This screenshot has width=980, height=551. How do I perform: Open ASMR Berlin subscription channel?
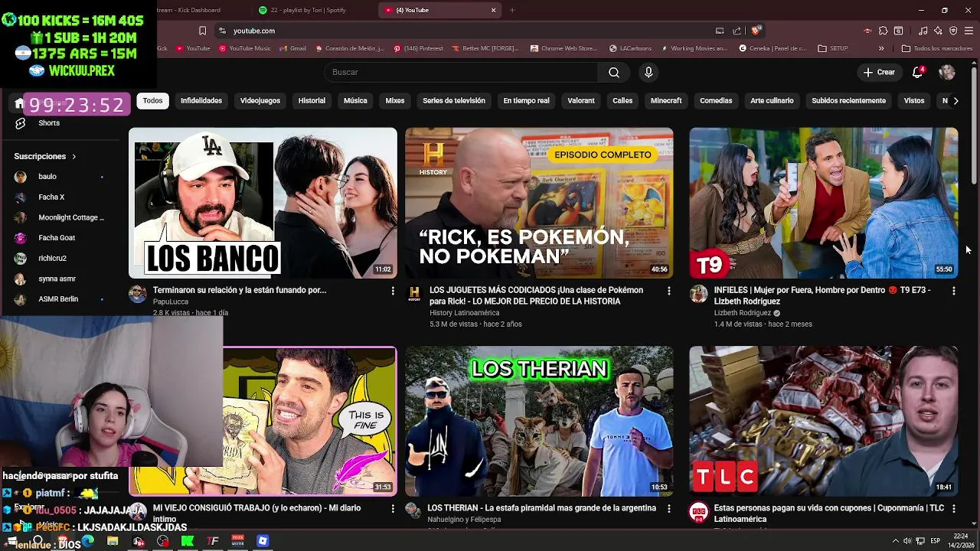coord(60,299)
